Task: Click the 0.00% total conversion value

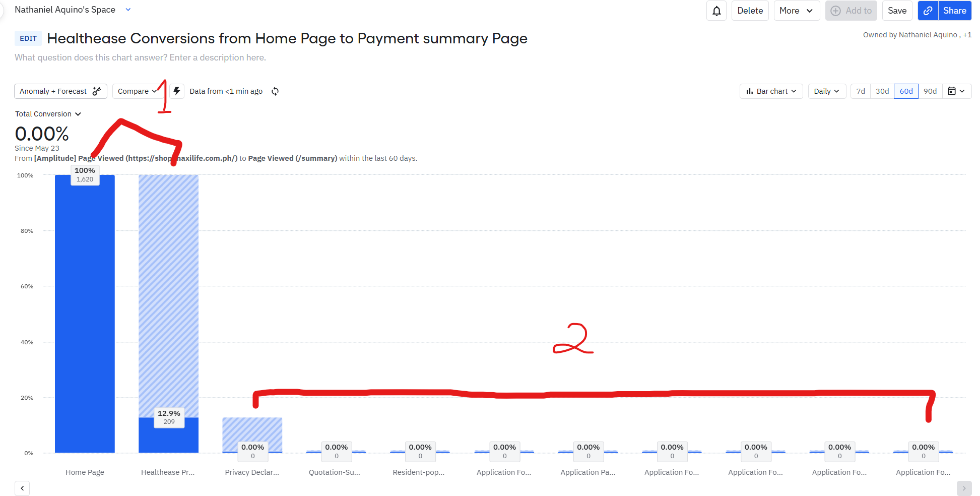Action: (x=42, y=134)
